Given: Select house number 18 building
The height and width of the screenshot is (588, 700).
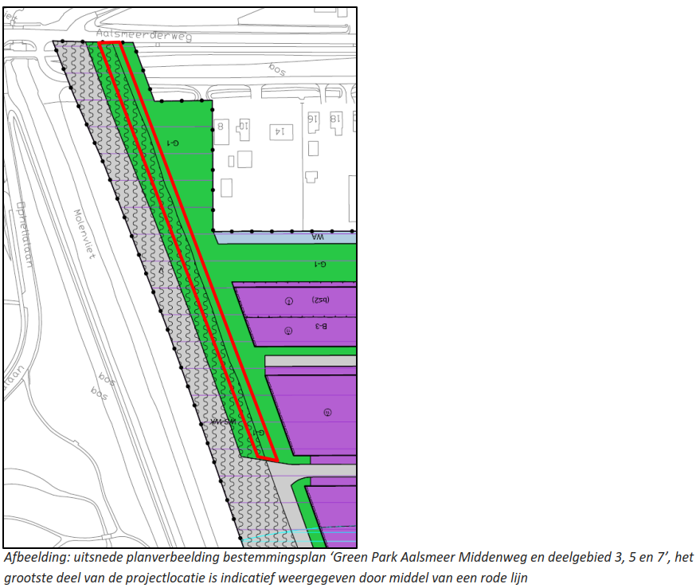Looking at the screenshot, I should click(336, 119).
